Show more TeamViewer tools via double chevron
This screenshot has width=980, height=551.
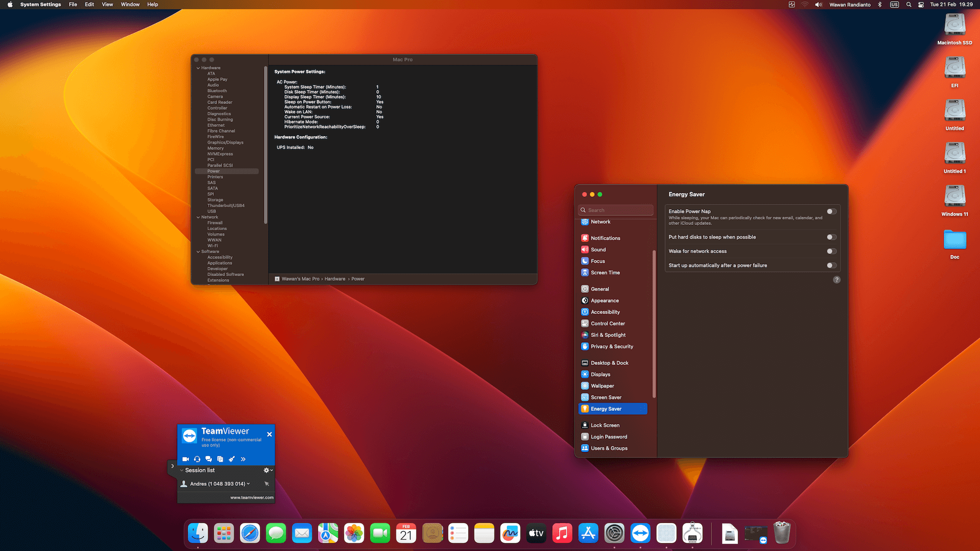click(x=243, y=459)
